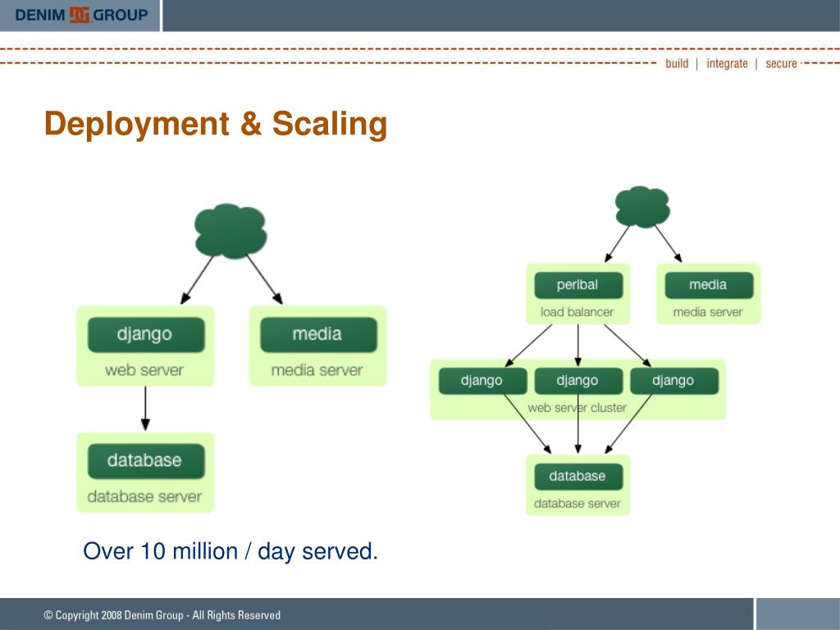The height and width of the screenshot is (630, 840).
Task: Select the django box above 'web server'
Action: [146, 335]
